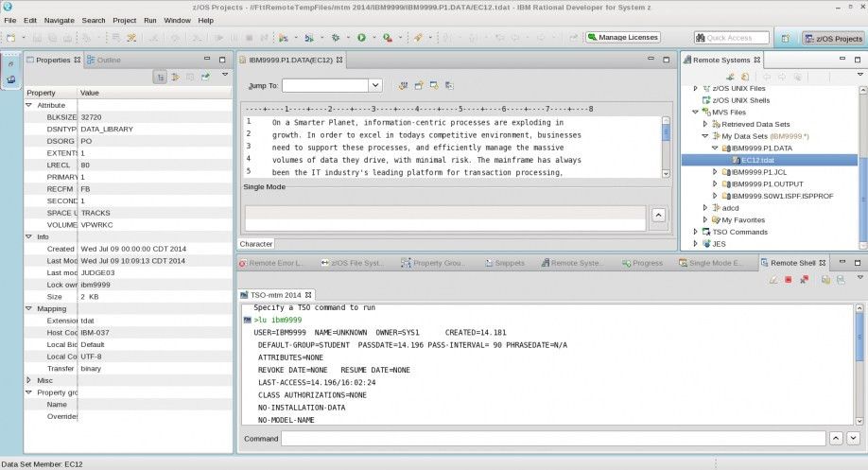Viewport: 868px width, 470px height.
Task: Click the TSO Command input field
Action: click(553, 439)
